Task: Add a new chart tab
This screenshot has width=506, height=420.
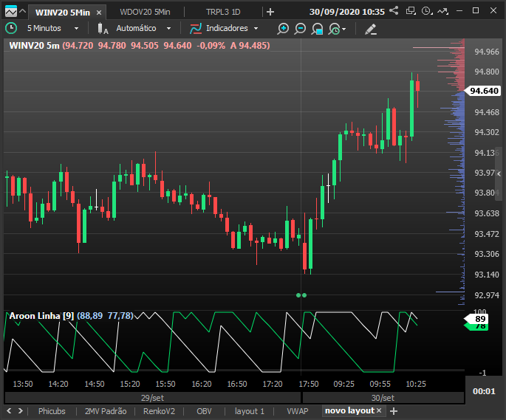Action: 270,12
